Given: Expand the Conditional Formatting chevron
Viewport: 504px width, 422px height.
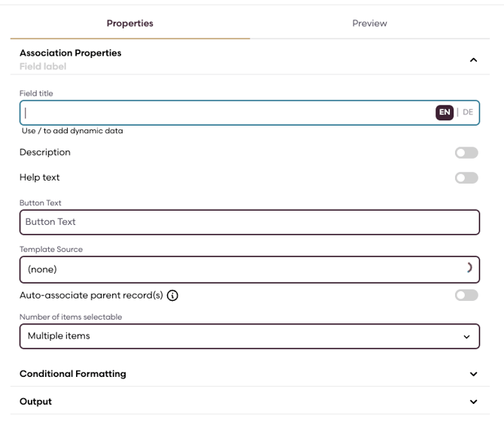Looking at the screenshot, I should [x=473, y=374].
